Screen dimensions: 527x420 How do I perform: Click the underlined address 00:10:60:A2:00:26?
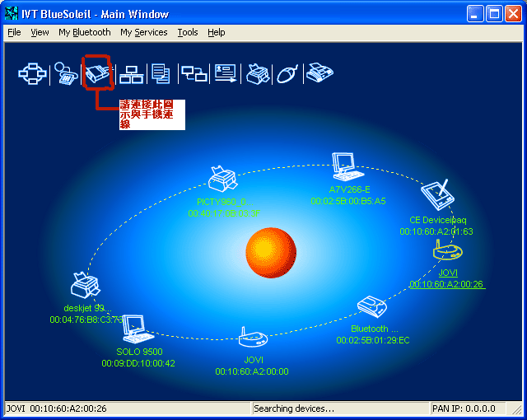[447, 284]
